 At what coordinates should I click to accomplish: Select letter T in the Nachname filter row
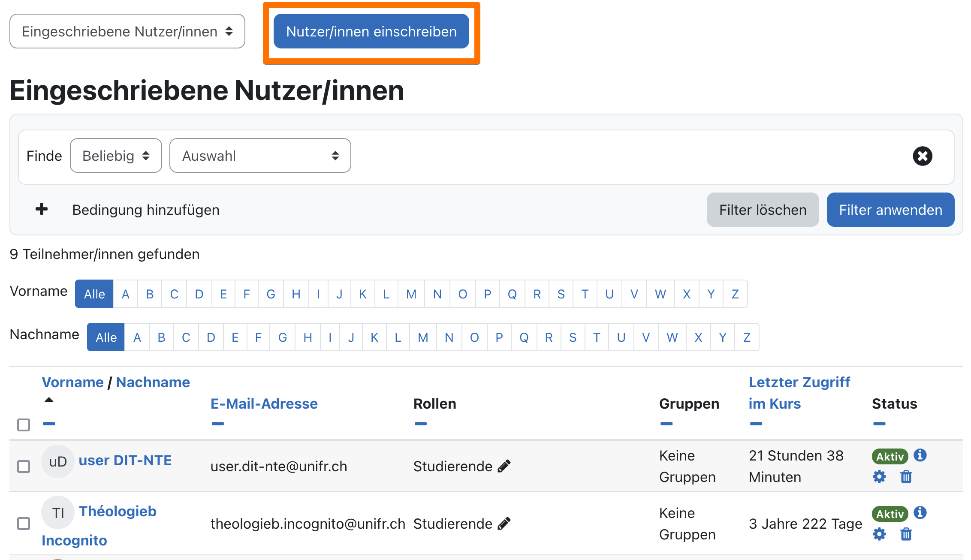pyautogui.click(x=597, y=337)
